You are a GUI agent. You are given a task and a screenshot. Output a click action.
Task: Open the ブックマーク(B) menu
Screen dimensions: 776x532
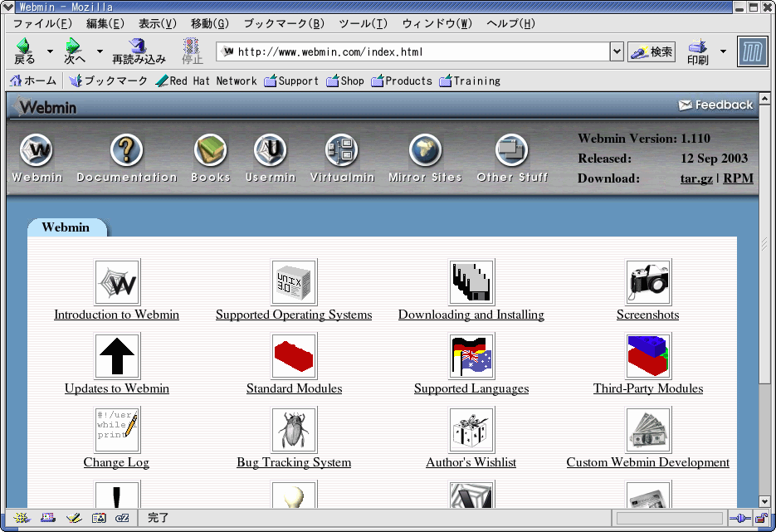pyautogui.click(x=284, y=24)
